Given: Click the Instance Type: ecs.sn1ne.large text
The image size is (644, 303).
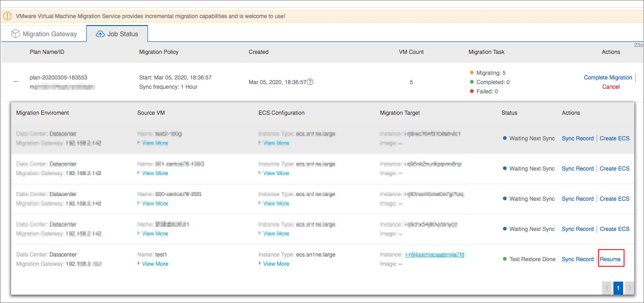Looking at the screenshot, I should pos(297,255).
